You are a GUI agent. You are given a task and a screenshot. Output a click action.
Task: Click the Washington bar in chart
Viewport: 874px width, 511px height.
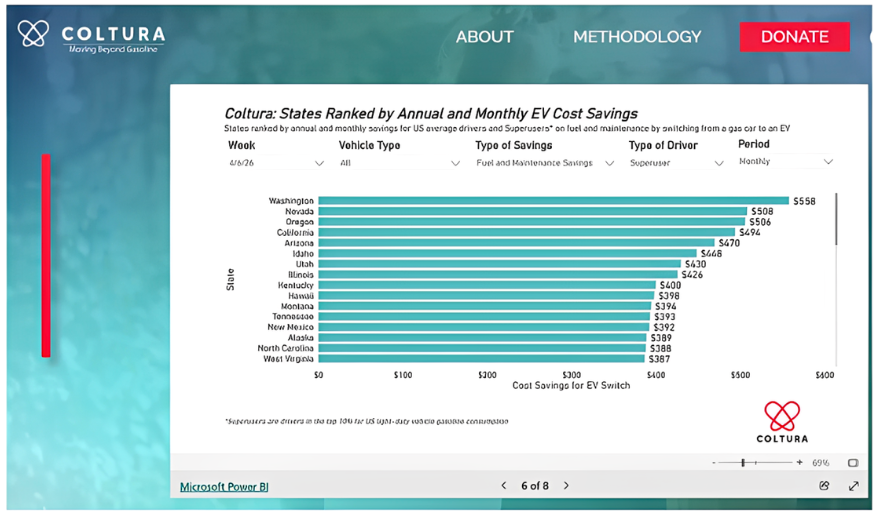[x=553, y=201]
